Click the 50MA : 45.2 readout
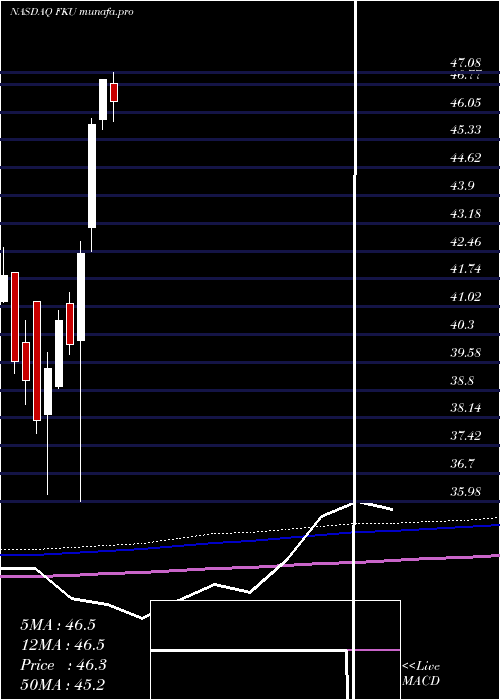Viewport: 500px width, 700px height. coord(62,684)
